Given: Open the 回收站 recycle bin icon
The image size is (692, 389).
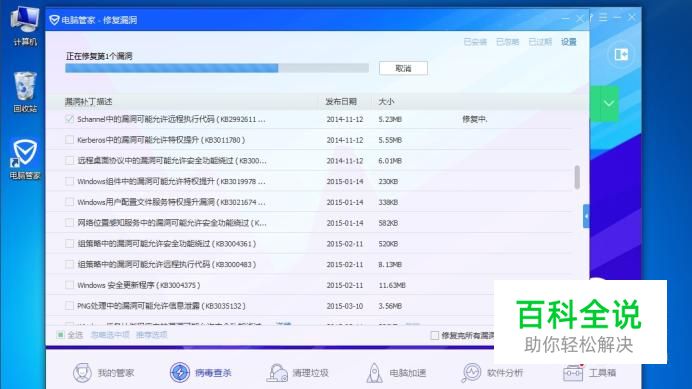Looking at the screenshot, I should pyautogui.click(x=25, y=92).
